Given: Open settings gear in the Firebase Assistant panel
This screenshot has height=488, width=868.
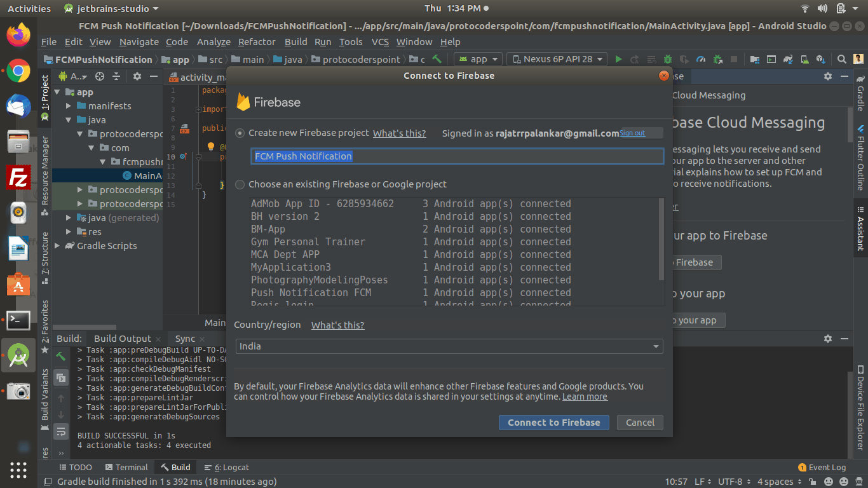Looking at the screenshot, I should coord(827,76).
